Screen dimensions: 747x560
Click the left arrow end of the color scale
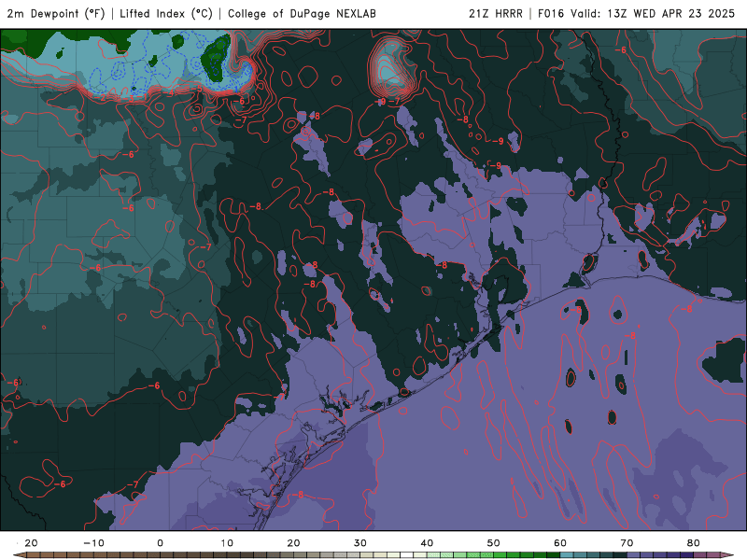(x=20, y=554)
